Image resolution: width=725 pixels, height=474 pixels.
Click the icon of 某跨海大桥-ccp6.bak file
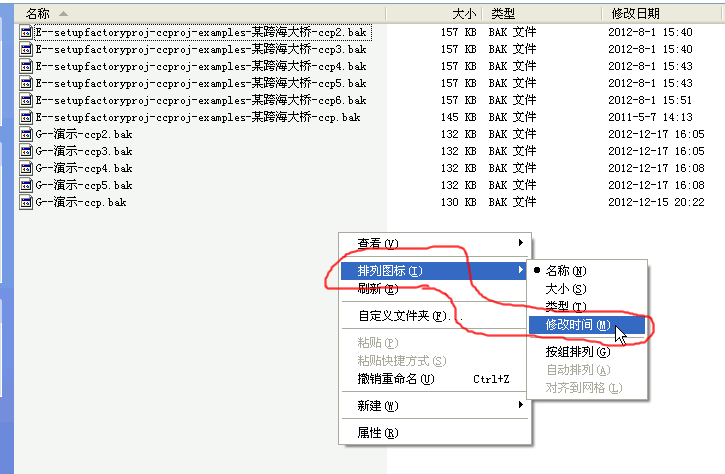click(26, 100)
